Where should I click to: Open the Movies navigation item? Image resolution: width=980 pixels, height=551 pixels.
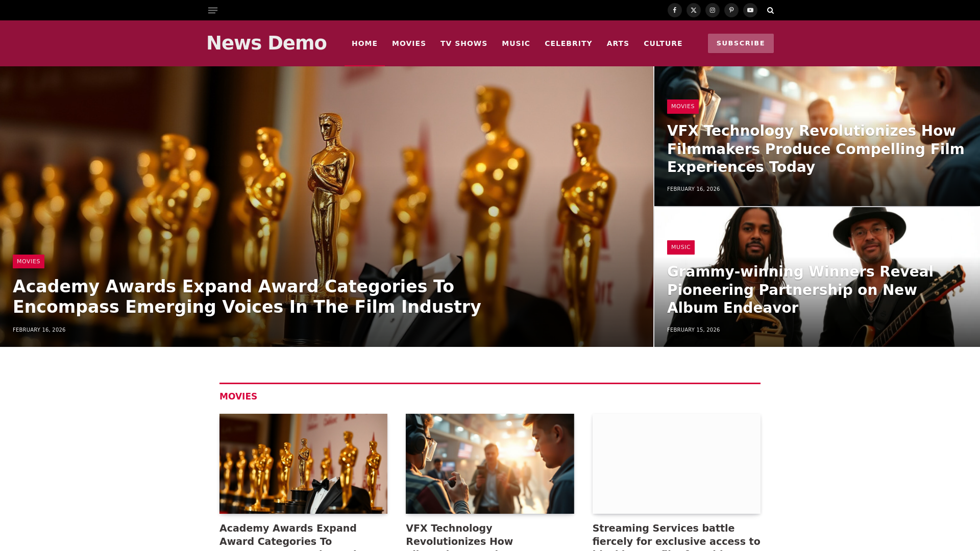click(x=409, y=43)
